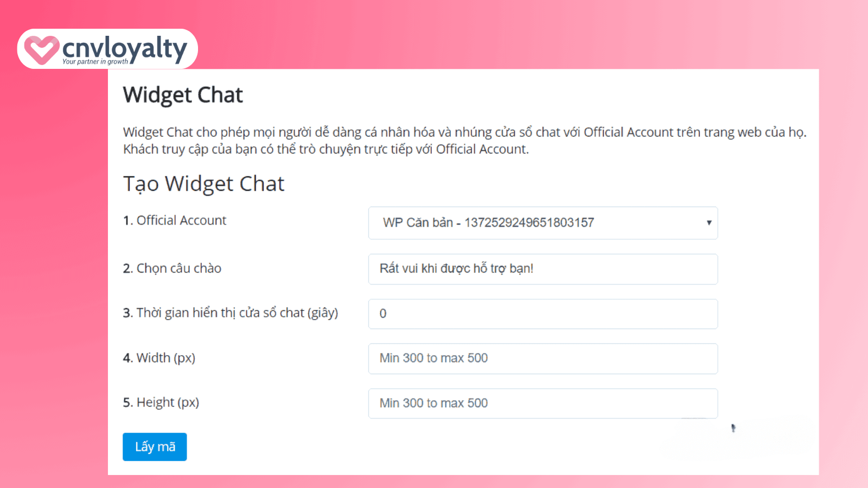
Task: Click the '1. Official Account' label
Action: point(175,220)
